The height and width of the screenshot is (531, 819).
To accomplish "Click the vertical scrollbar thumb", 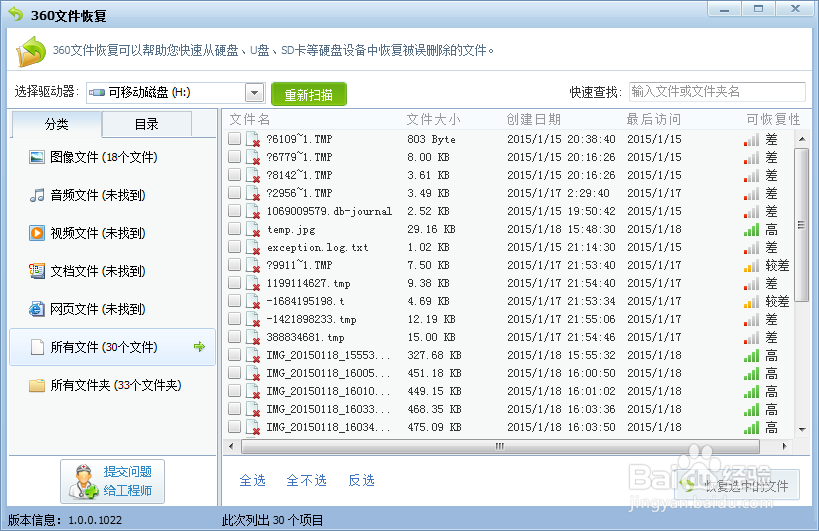I will pyautogui.click(x=801, y=225).
